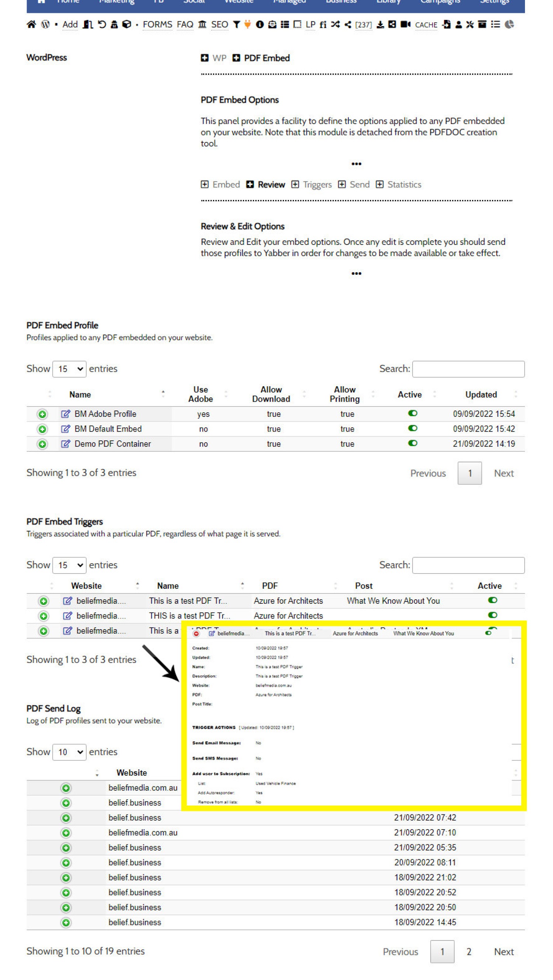Screen dimensions: 553x980
Task: Edit the BM Adobe Profile entry
Action: 65,413
